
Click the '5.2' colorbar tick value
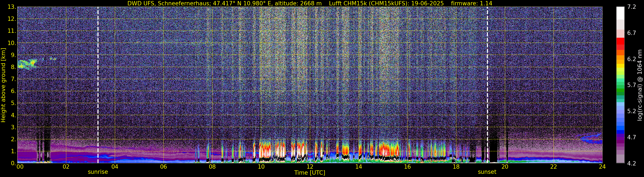coord(631,111)
